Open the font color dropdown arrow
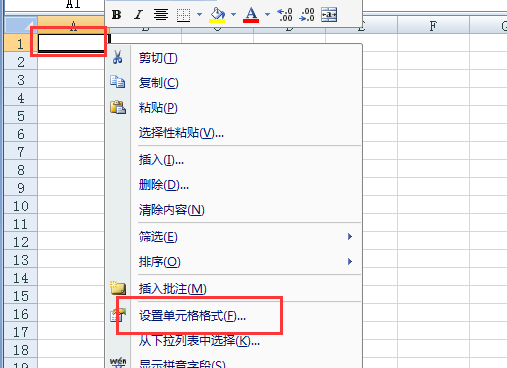 [x=267, y=15]
